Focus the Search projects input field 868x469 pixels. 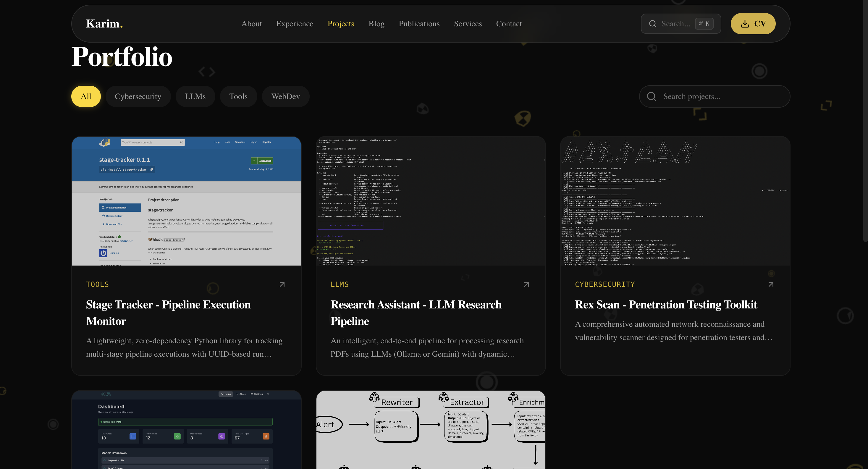721,96
